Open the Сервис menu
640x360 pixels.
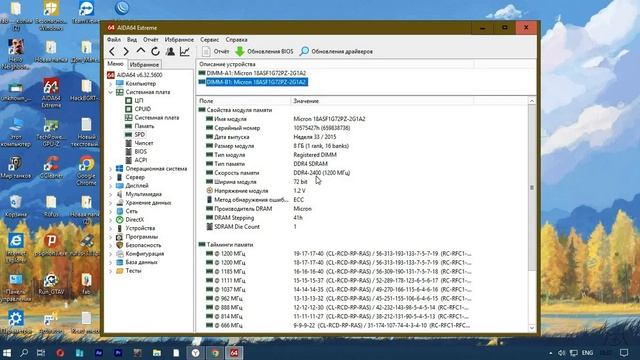click(x=209, y=40)
